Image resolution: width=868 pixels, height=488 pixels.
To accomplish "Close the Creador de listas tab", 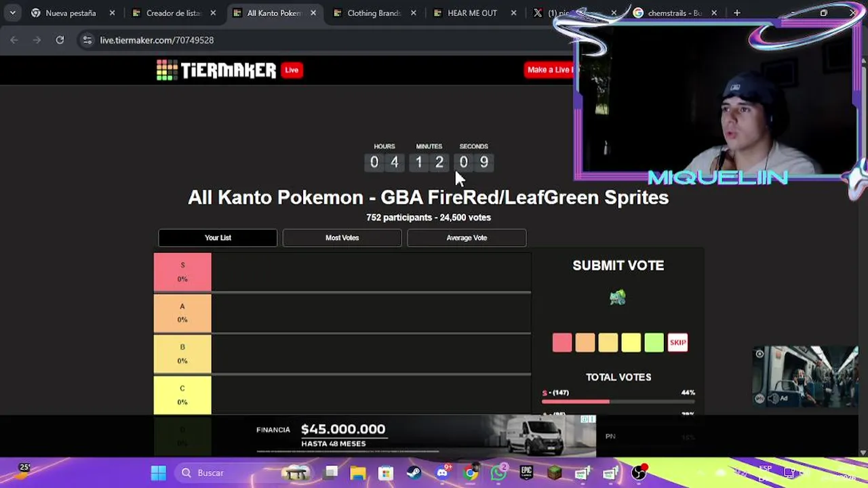I will (213, 13).
